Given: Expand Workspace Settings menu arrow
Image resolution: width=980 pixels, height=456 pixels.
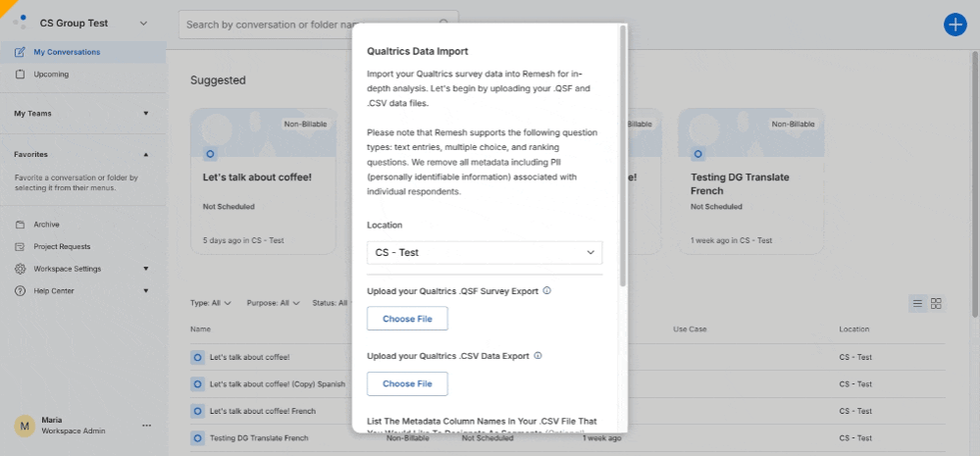Looking at the screenshot, I should (x=146, y=268).
